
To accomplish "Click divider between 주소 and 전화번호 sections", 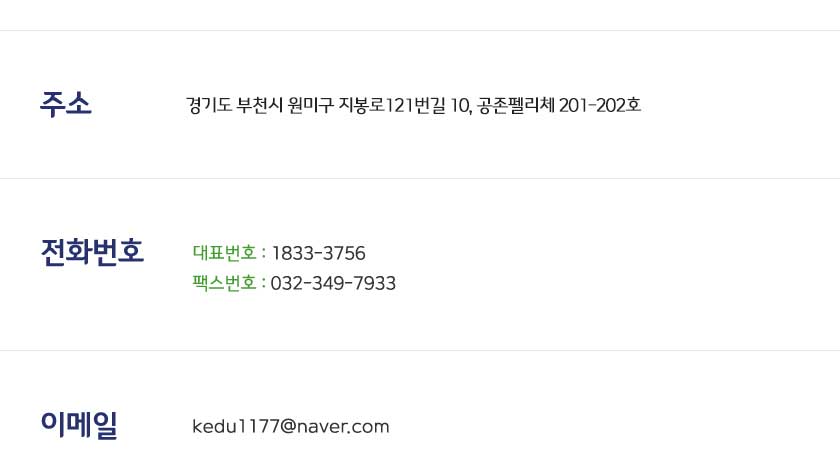I will pos(420,178).
